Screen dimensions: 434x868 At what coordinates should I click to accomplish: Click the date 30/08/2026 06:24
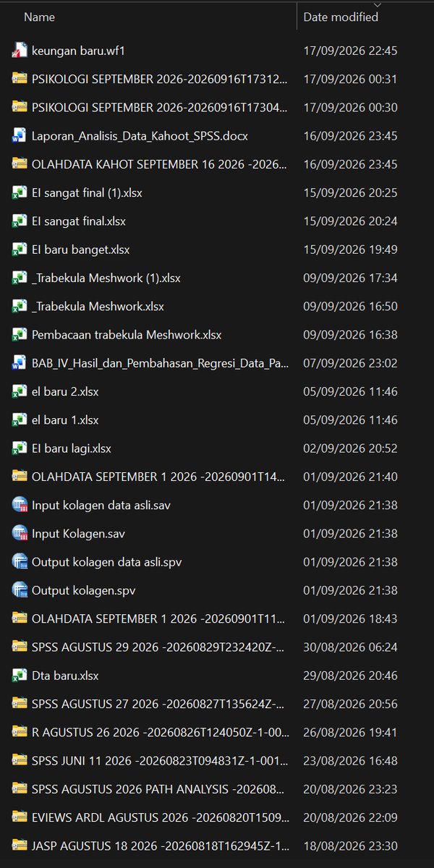pos(350,647)
